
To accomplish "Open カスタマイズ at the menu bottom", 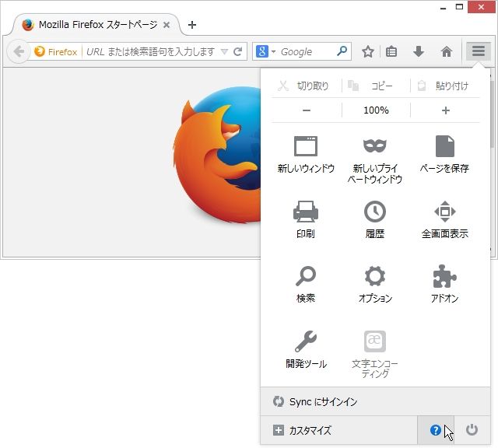I will (338, 430).
